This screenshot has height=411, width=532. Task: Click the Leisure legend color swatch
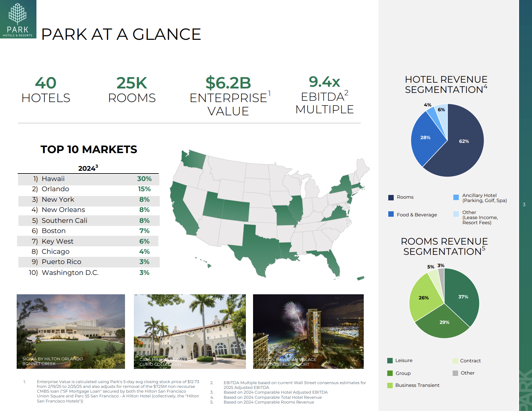pos(390,361)
